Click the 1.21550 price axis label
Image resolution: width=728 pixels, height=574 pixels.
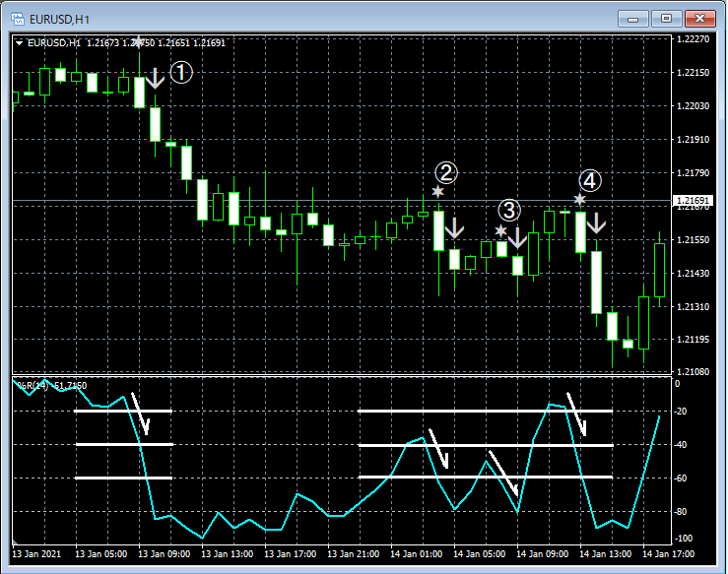[694, 240]
